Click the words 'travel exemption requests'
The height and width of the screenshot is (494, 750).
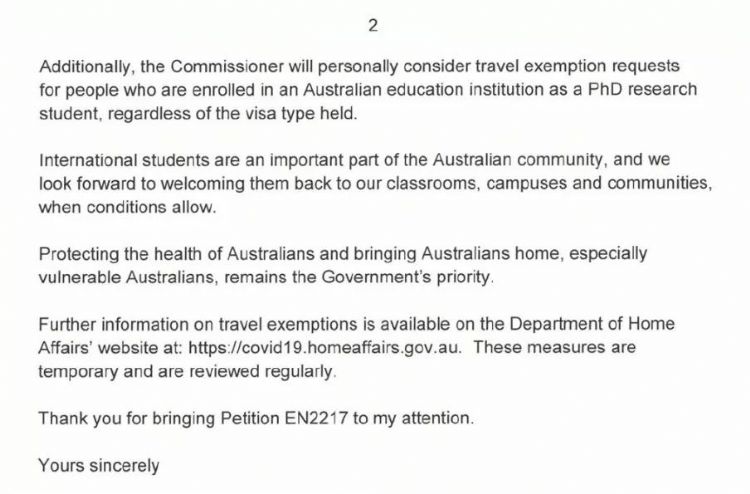point(577,66)
